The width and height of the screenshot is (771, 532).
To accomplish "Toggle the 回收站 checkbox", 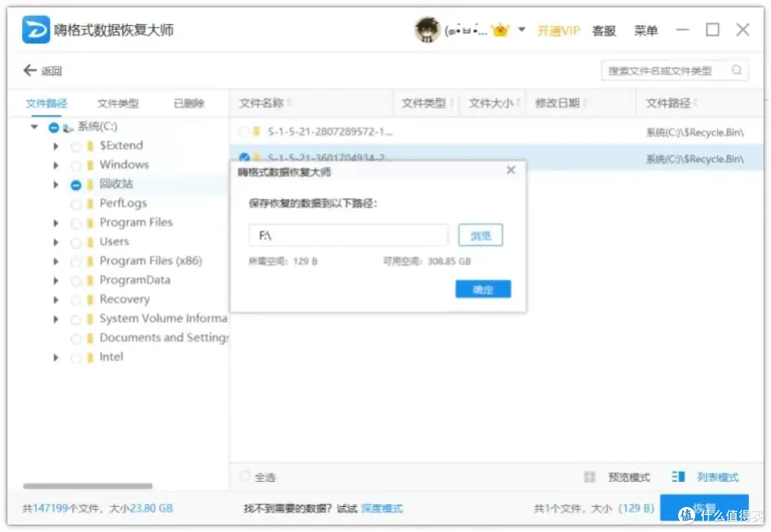I will click(76, 185).
